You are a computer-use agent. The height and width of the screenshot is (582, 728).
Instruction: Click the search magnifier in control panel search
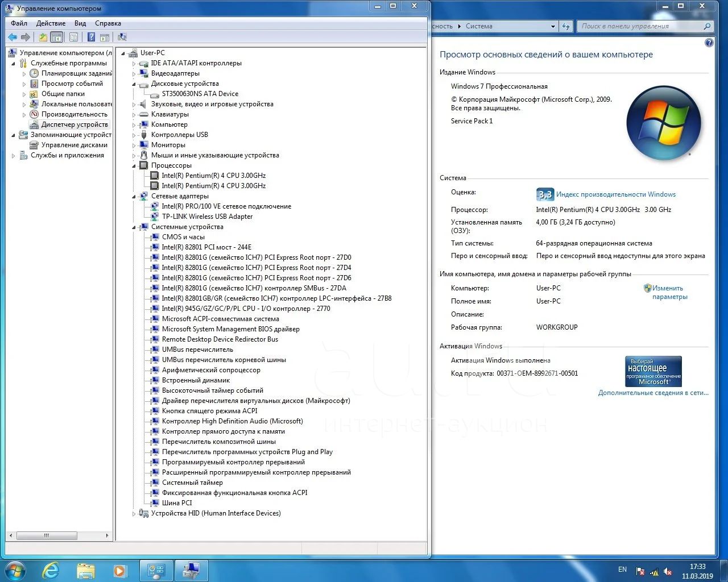pos(707,26)
